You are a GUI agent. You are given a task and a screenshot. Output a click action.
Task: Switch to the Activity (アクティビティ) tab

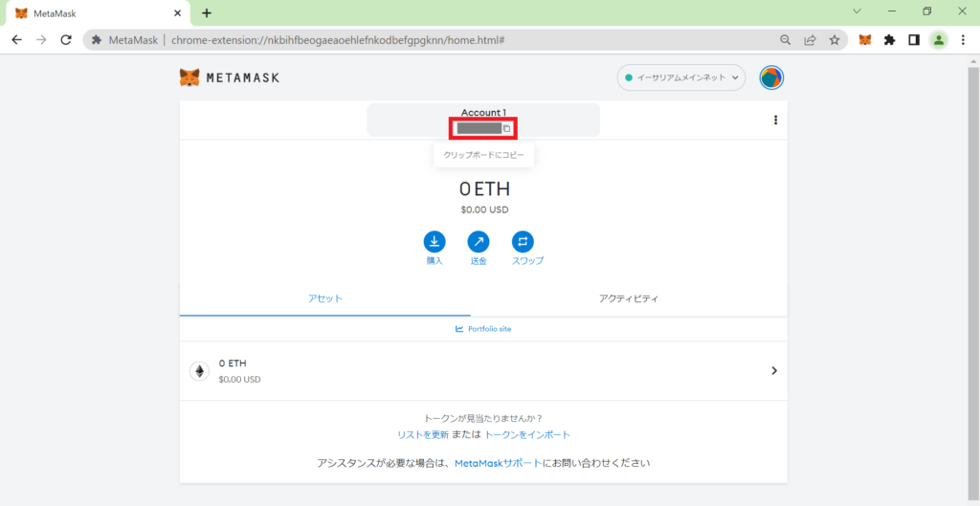[628, 298]
